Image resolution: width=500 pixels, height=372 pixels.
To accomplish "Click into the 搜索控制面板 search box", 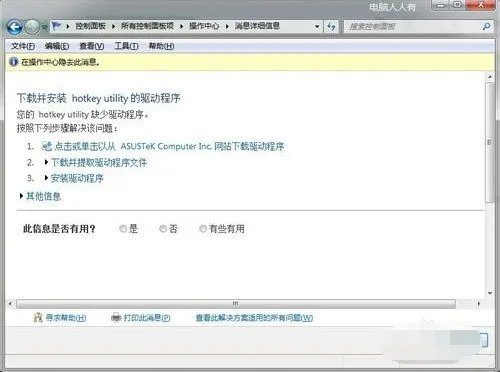I will pyautogui.click(x=412, y=27).
